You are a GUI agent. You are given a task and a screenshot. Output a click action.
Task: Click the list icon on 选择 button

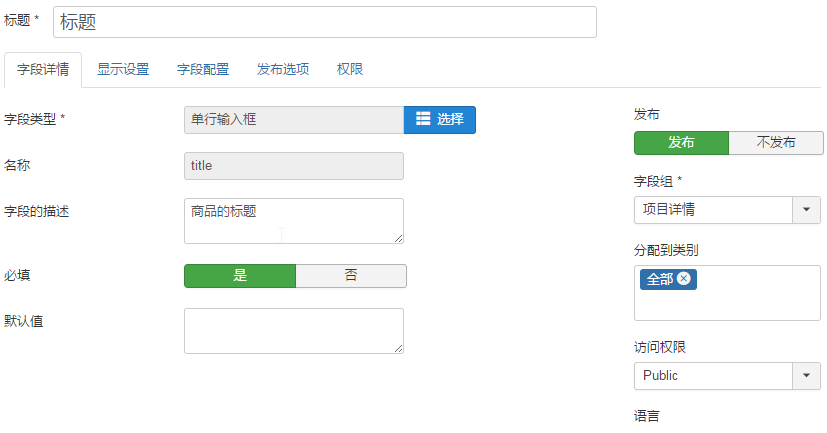point(422,119)
